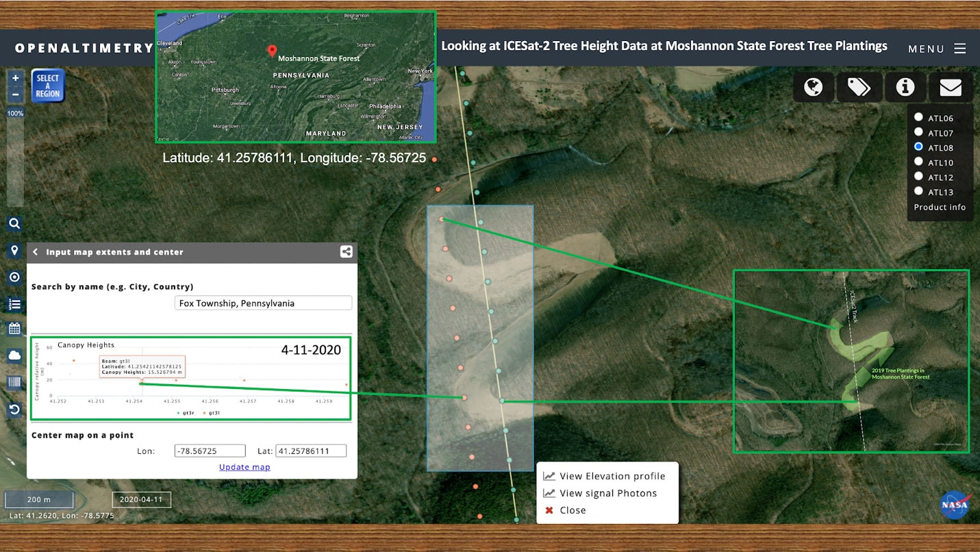Click the Update map link
The image size is (980, 552).
pos(244,467)
